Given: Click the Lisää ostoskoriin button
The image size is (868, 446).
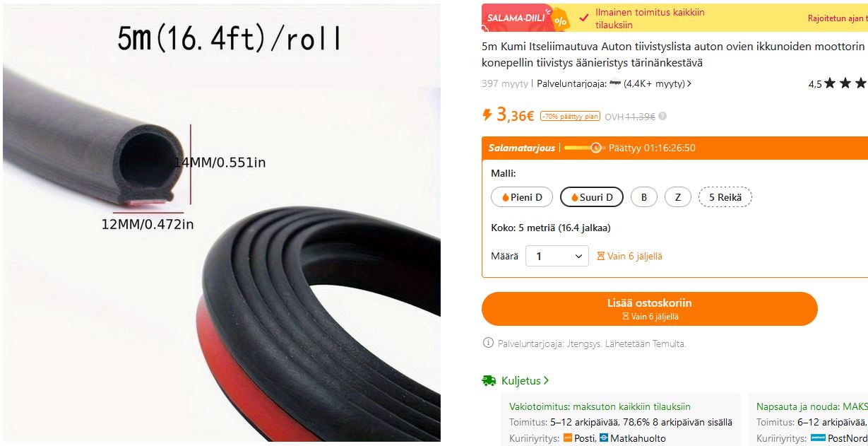Looking at the screenshot, I should [x=650, y=309].
